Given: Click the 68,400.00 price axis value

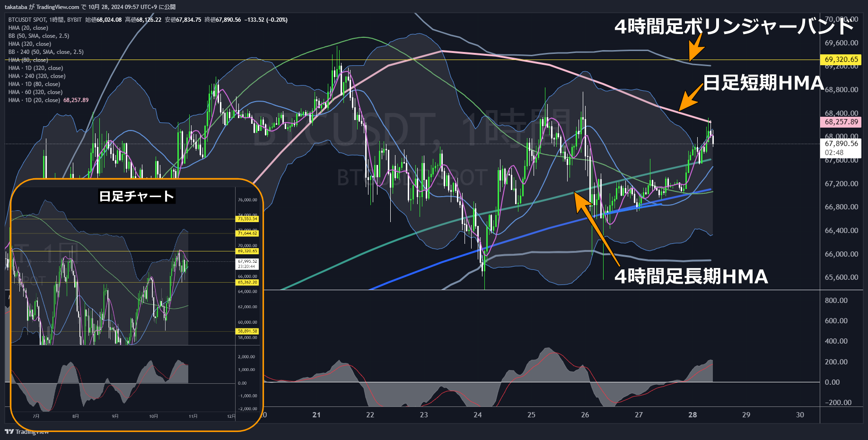Looking at the screenshot, I should pos(841,113).
